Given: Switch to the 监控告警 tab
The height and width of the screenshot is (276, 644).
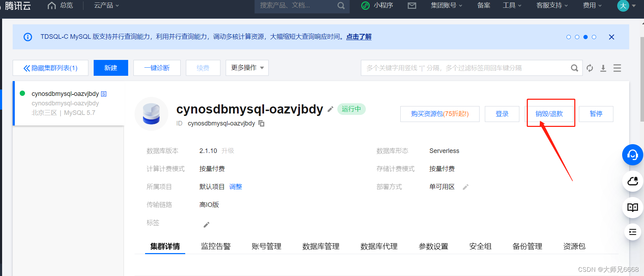Looking at the screenshot, I should coord(216,246).
